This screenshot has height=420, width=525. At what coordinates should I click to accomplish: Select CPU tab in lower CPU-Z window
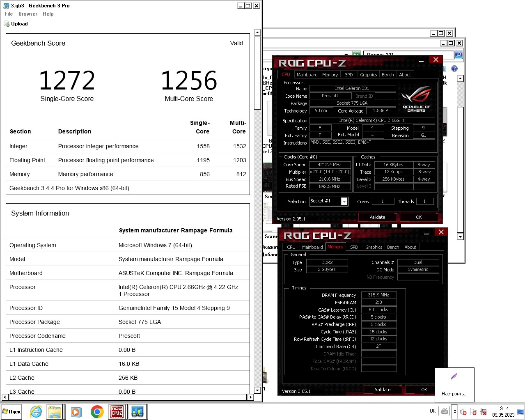coord(291,247)
